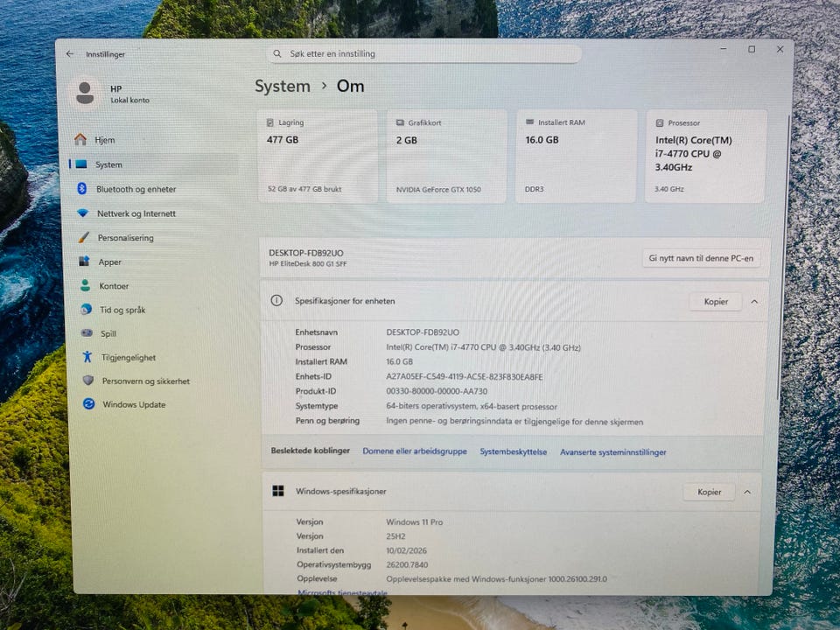Click the Installert den date 10/02/2026
The width and height of the screenshot is (840, 630).
(406, 550)
